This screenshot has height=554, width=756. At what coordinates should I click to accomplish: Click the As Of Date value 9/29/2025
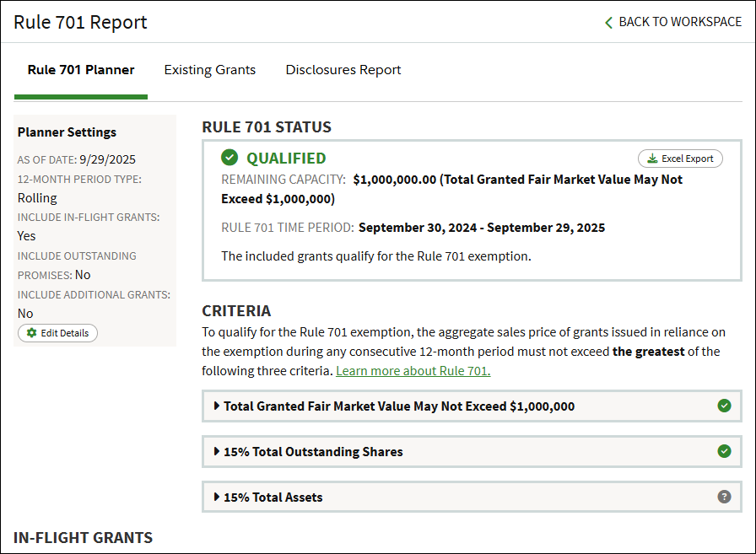[x=107, y=159]
